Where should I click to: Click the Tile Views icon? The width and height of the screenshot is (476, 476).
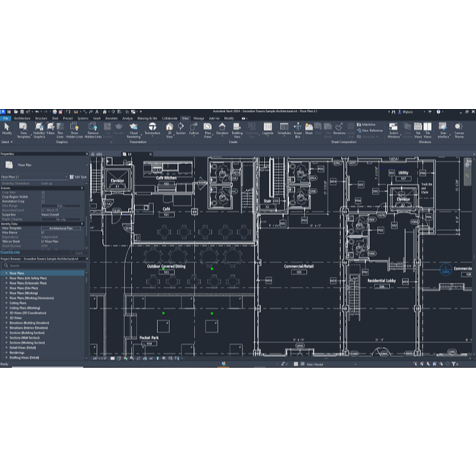click(428, 128)
